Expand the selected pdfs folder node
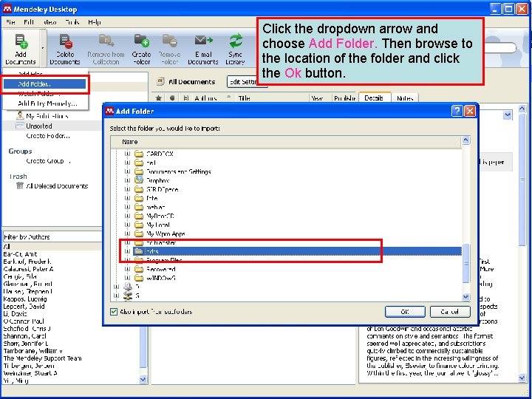Screen dimensions: 532x399 (127, 251)
